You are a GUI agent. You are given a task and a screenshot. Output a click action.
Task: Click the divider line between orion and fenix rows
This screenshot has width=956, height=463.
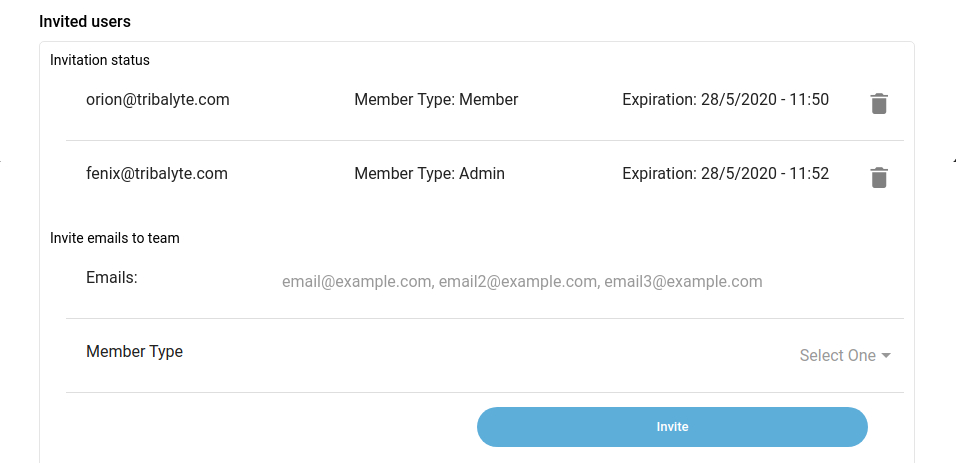pos(485,140)
